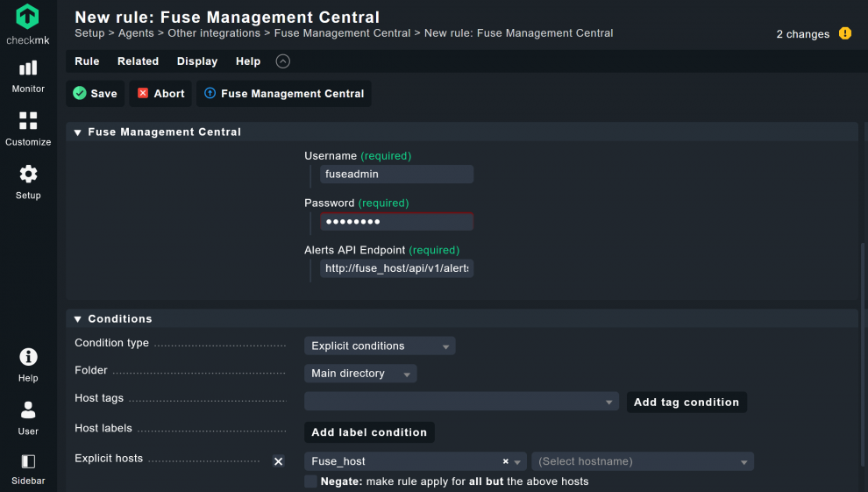Open the 2 changes link
This screenshot has height=492, width=868.
(802, 34)
